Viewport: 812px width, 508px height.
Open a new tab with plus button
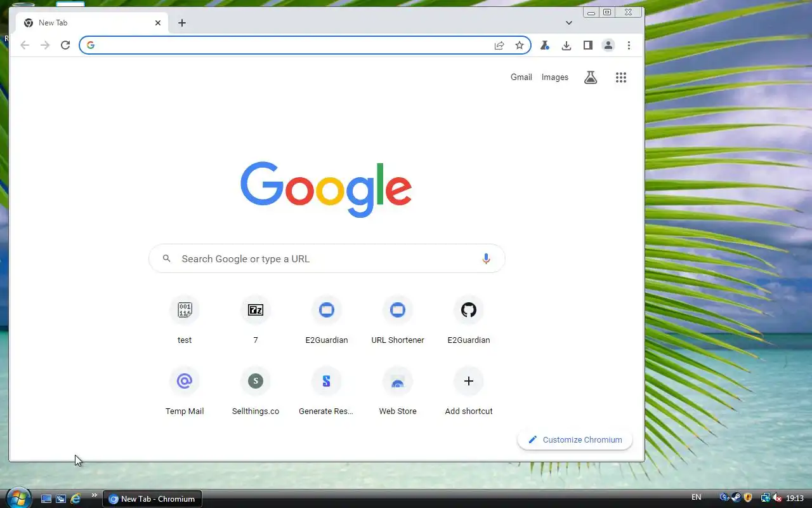[182, 23]
